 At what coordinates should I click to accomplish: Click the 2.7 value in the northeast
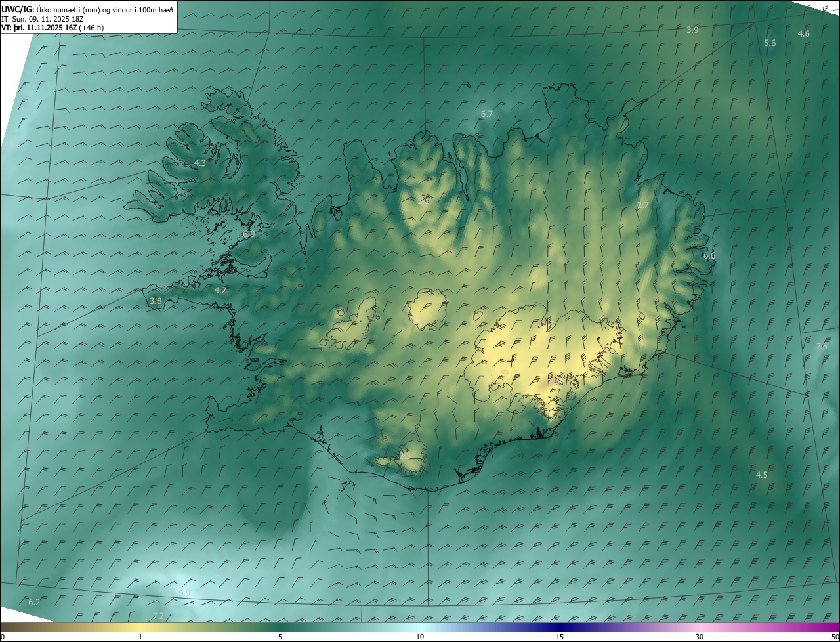coord(643,205)
